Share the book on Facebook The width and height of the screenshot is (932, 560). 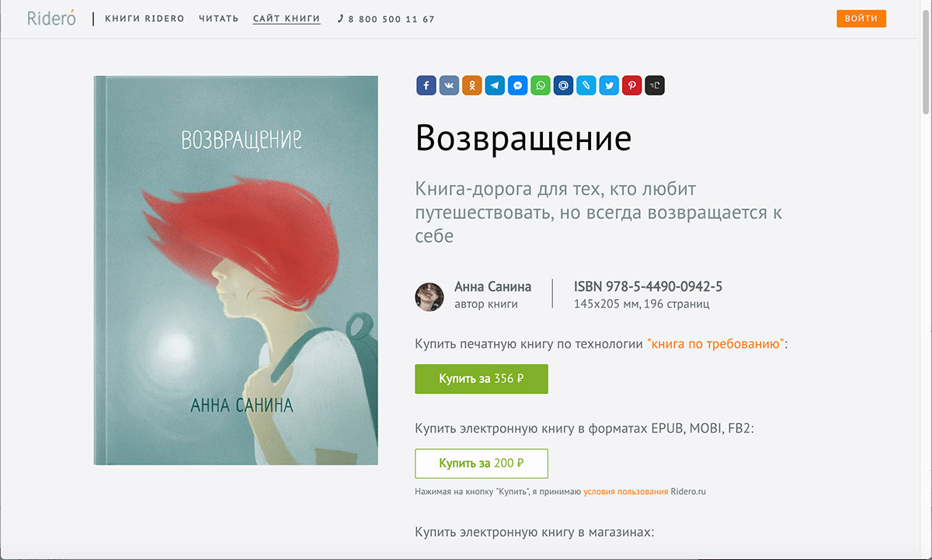click(x=426, y=85)
